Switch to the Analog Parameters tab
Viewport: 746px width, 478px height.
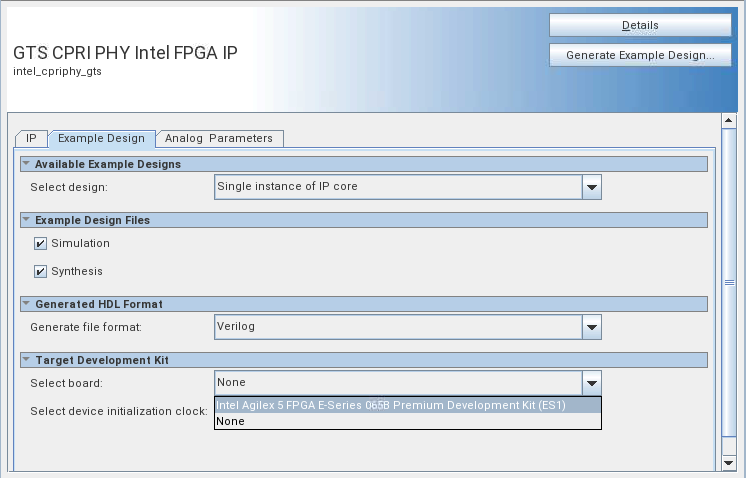(x=221, y=138)
